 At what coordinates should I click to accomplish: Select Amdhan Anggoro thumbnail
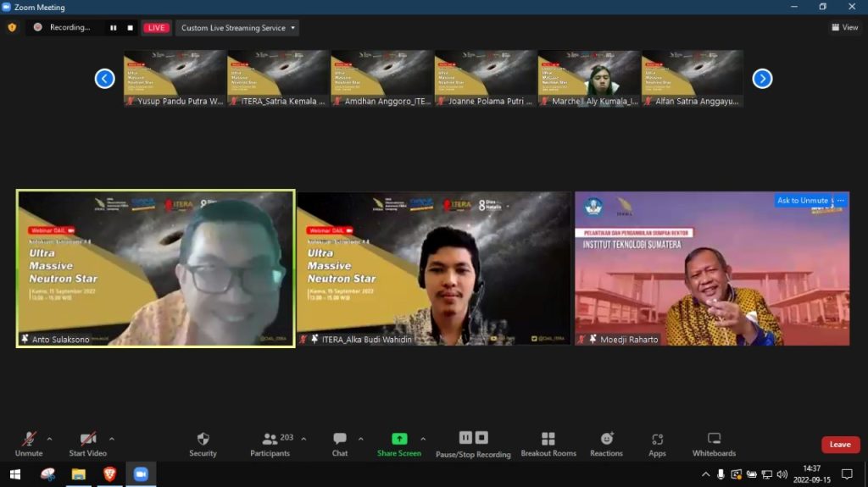pyautogui.click(x=382, y=78)
